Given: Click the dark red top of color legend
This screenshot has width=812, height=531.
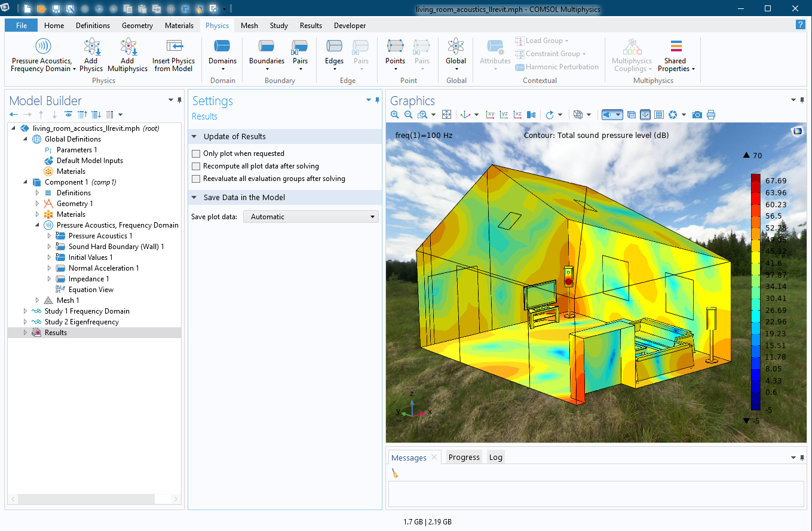Looking at the screenshot, I should [756, 177].
